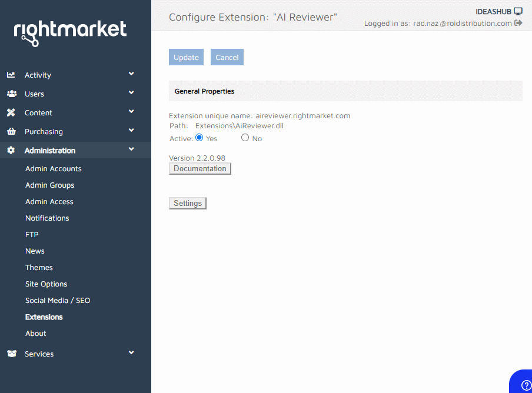Click the Content tools icon

coord(11,112)
